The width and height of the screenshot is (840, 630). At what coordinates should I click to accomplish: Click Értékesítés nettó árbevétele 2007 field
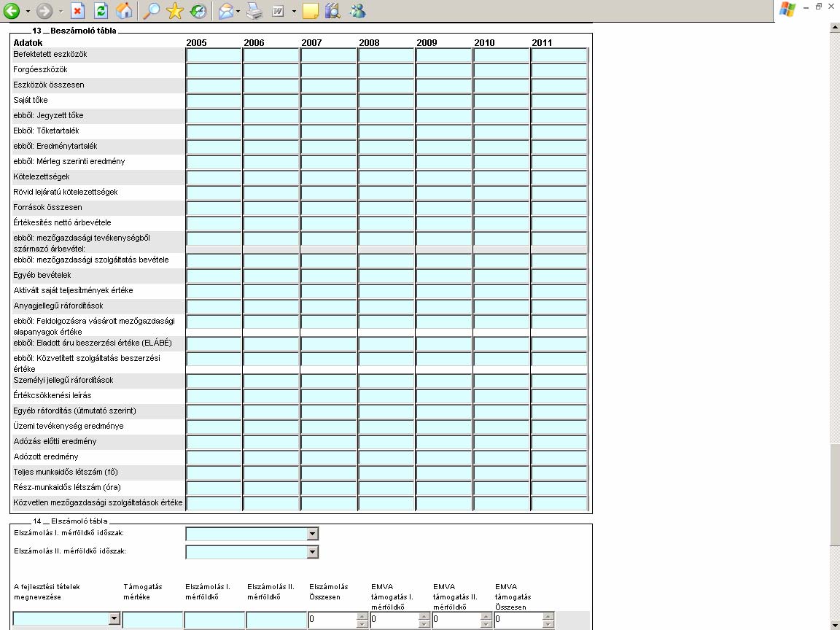click(329, 223)
